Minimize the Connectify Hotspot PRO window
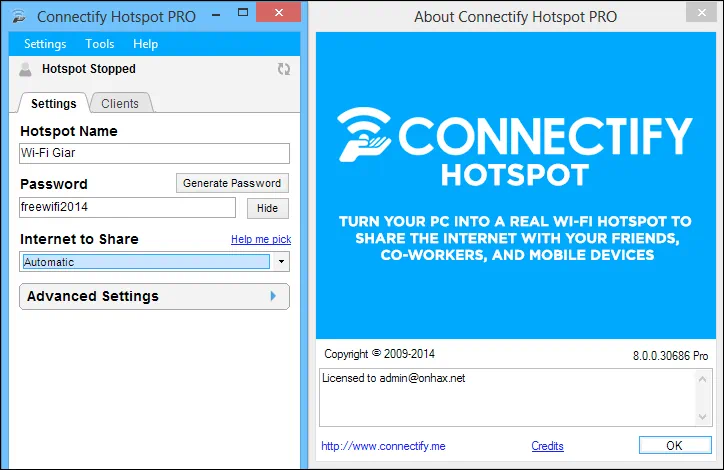Screen dimensions: 724x470 [x=216, y=15]
